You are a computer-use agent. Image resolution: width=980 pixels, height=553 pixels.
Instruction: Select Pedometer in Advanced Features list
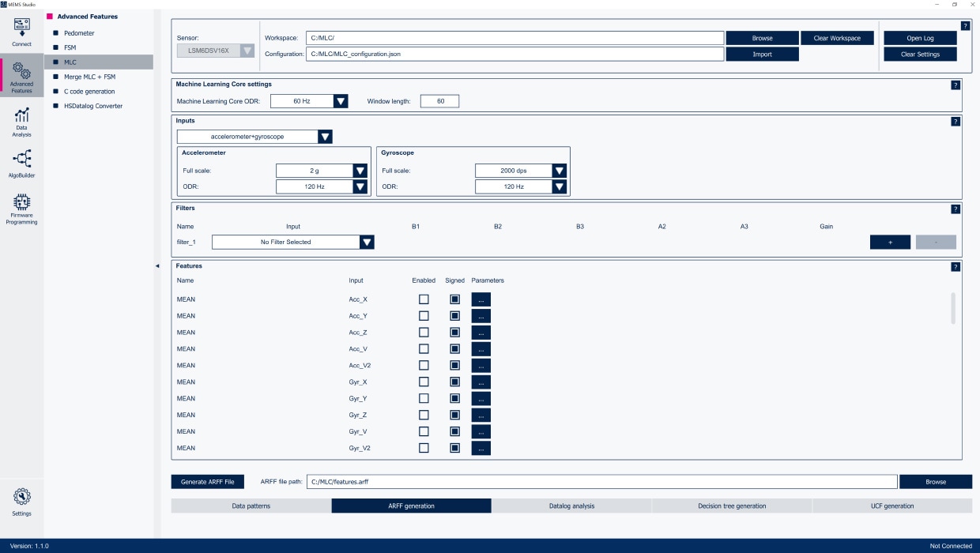[79, 33]
